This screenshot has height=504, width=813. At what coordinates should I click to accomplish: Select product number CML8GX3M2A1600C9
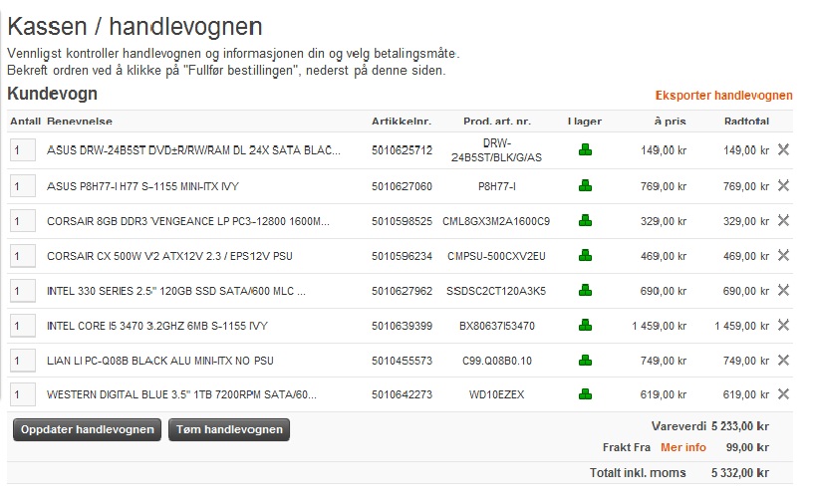point(496,221)
